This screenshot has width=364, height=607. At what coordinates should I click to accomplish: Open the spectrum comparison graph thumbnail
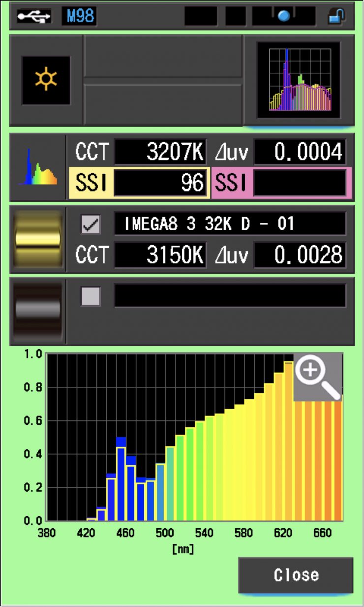[300, 80]
